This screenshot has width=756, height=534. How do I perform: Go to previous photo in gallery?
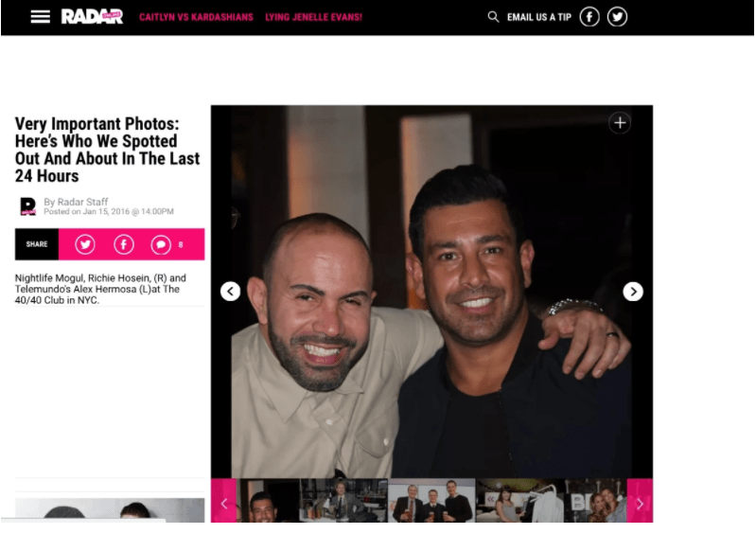click(231, 292)
